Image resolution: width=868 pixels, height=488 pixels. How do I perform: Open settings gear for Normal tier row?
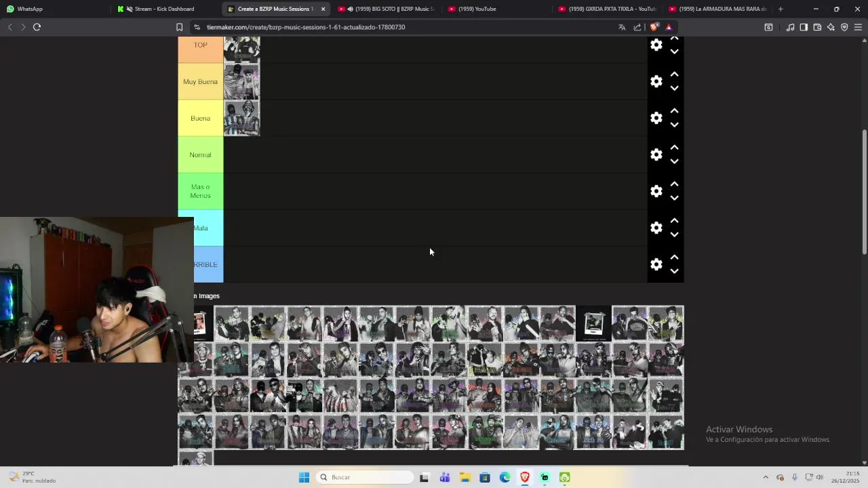pos(656,155)
